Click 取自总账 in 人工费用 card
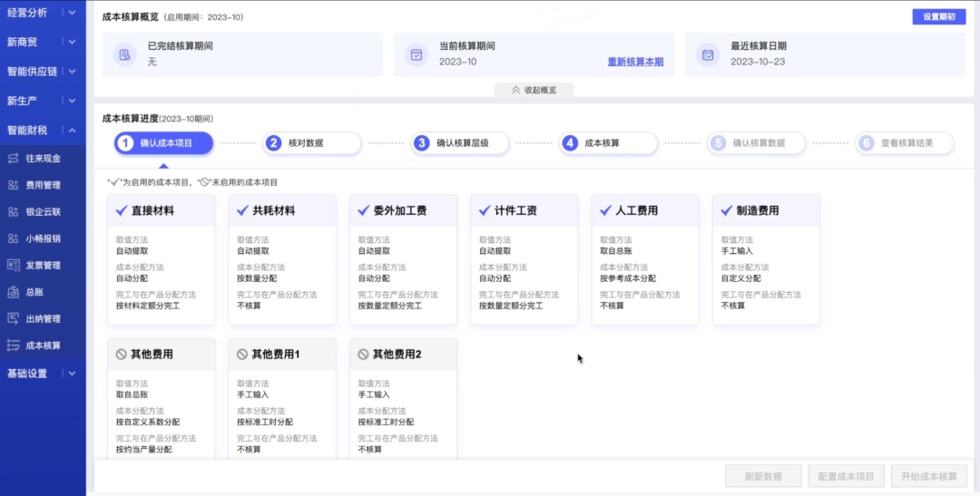Viewport: 980px width, 496px height. (616, 251)
